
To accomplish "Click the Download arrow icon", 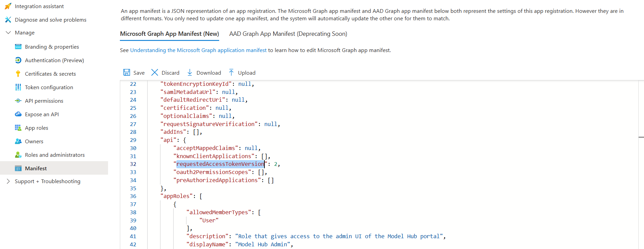I will (190, 73).
